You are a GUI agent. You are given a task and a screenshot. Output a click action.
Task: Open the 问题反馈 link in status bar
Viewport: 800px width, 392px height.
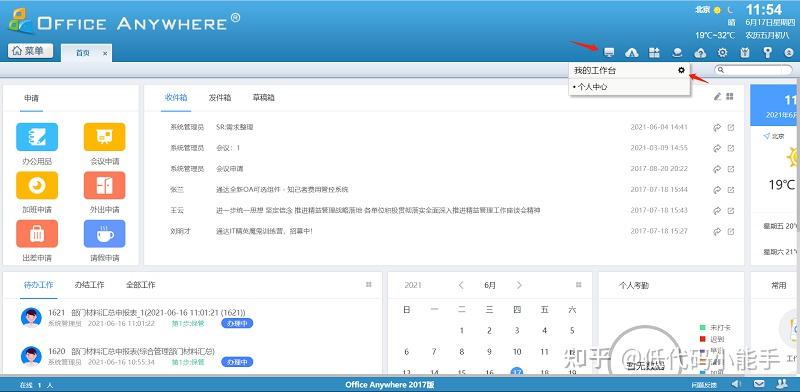point(705,385)
